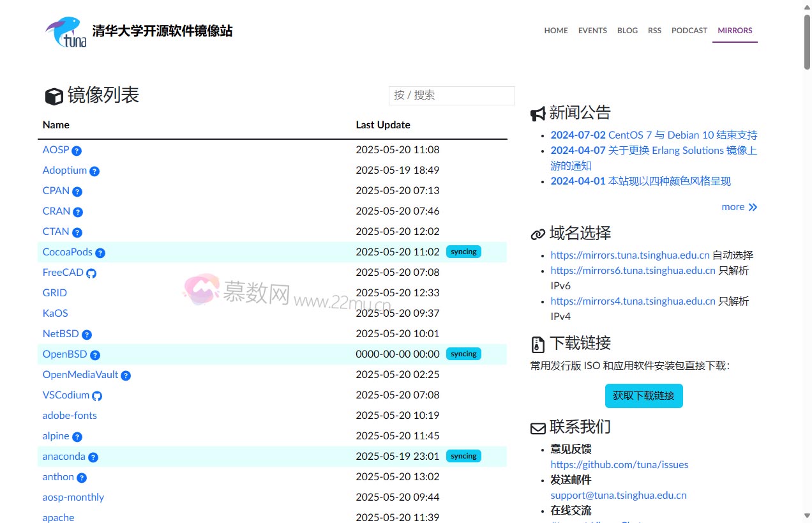Click the GitHub icon beside FreeCAD
The width and height of the screenshot is (812, 523).
pos(91,273)
